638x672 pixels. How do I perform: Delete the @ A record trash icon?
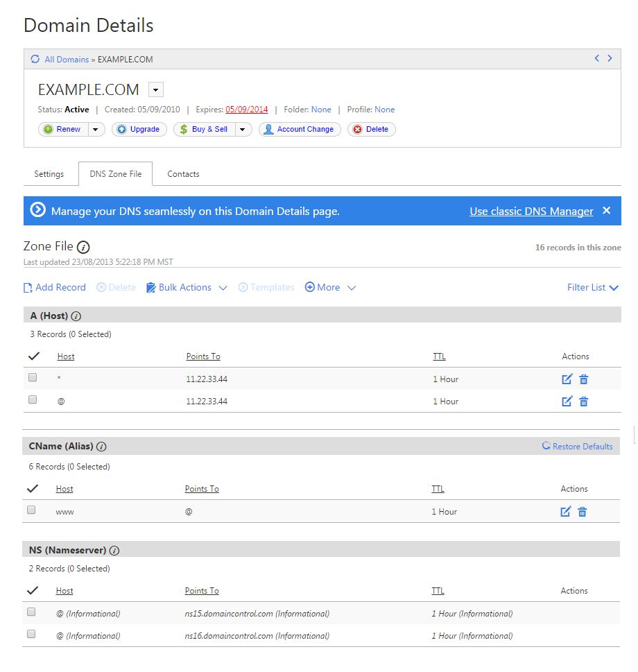click(x=584, y=402)
